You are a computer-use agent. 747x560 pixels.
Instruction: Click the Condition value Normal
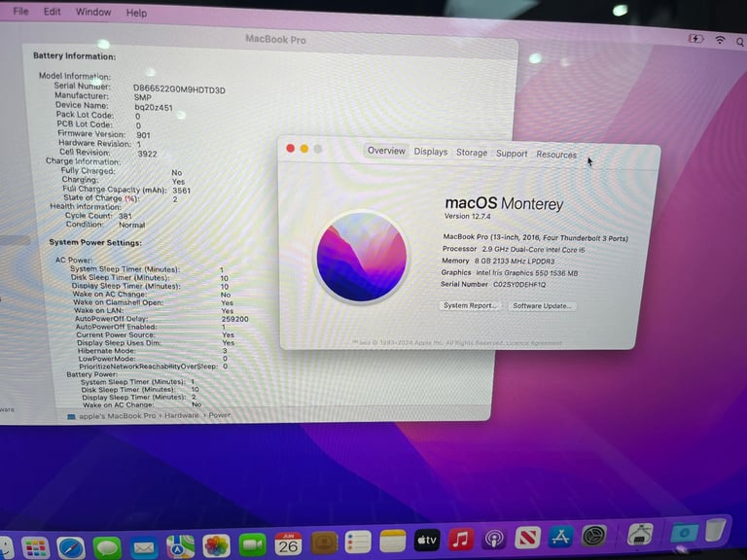pyautogui.click(x=132, y=225)
